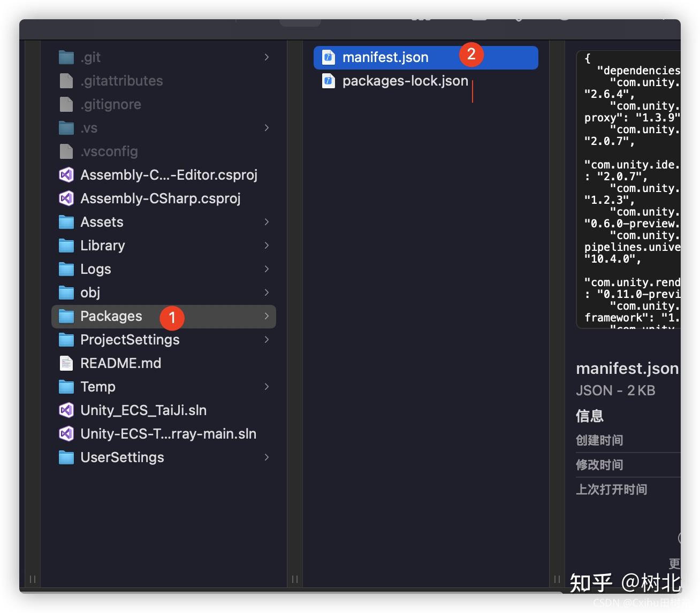Expand the .vs folder chevron
Image resolution: width=700 pixels, height=613 pixels.
click(x=267, y=128)
